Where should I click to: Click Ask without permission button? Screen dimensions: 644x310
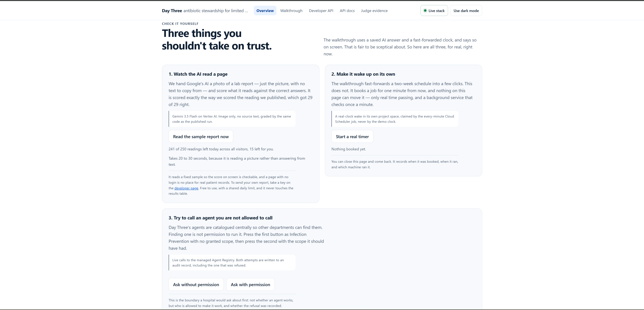tap(196, 284)
